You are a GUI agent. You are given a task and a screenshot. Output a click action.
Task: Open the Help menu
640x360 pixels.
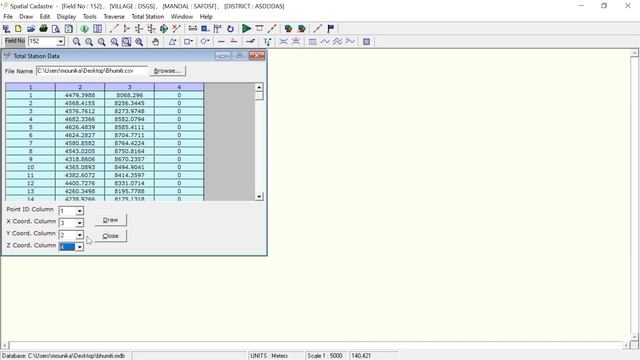coord(206,17)
